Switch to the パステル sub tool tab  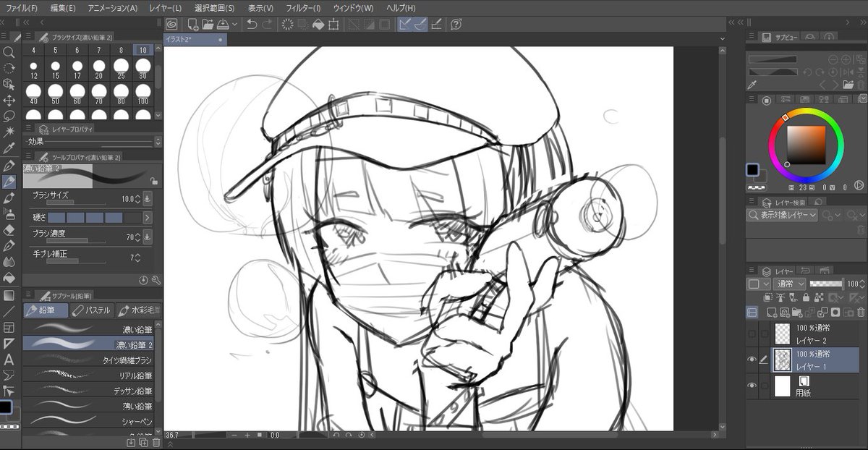pyautogui.click(x=92, y=310)
